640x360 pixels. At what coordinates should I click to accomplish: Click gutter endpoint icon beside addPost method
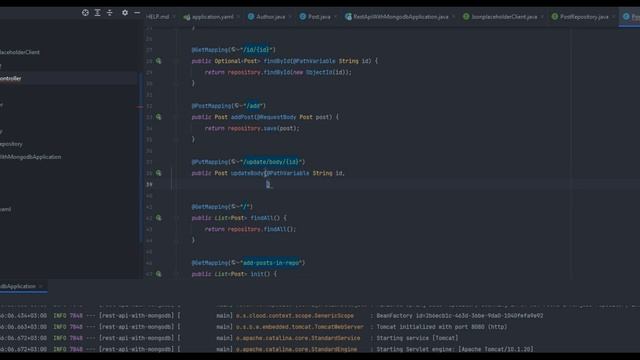tap(158, 117)
